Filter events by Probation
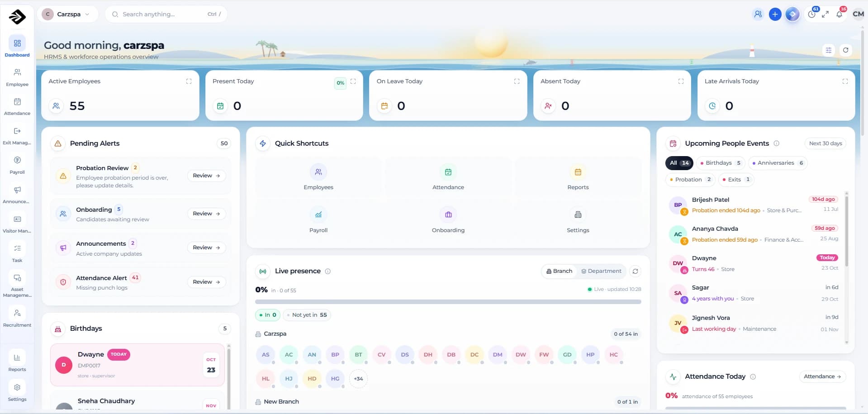Viewport: 868px width, 414px height. click(690, 180)
